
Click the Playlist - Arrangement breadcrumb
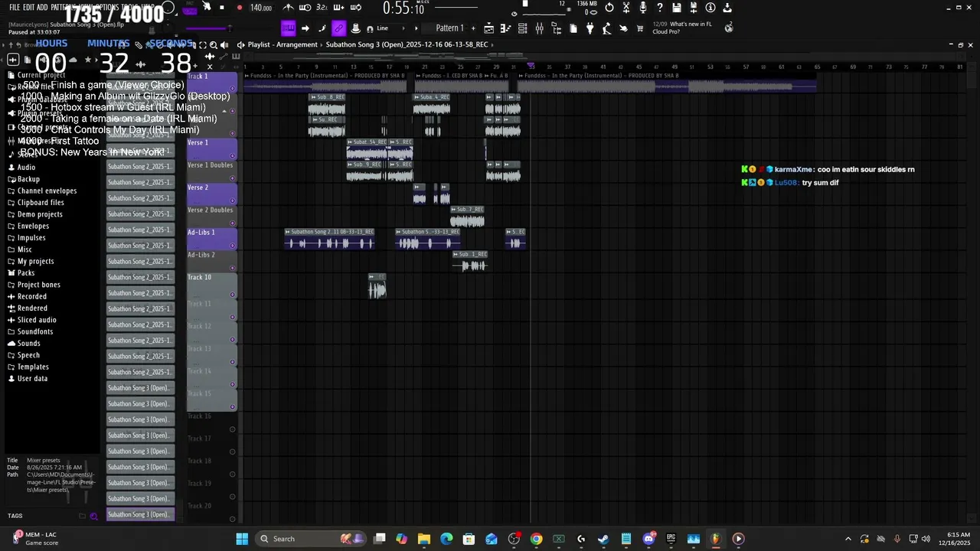click(x=283, y=44)
